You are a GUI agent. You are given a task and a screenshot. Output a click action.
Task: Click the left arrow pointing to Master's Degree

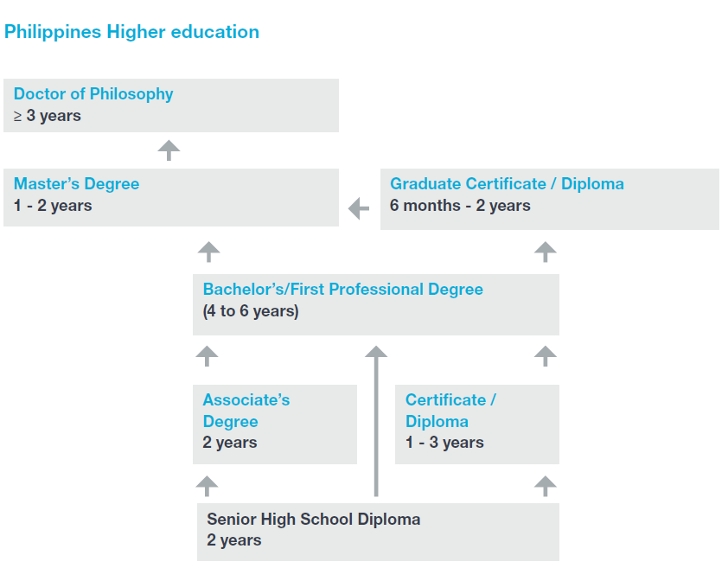point(359,207)
